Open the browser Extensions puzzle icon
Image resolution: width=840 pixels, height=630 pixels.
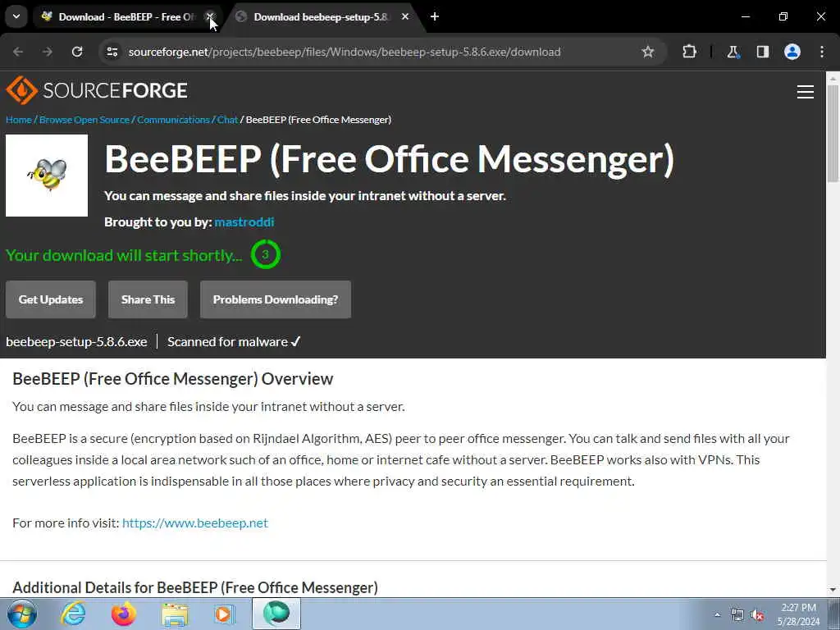pyautogui.click(x=689, y=52)
